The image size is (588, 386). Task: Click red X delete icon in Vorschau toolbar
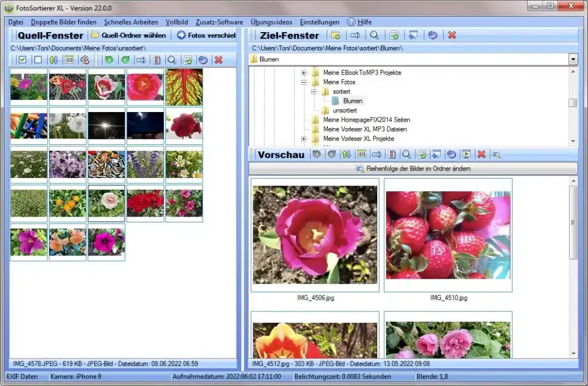pos(482,154)
